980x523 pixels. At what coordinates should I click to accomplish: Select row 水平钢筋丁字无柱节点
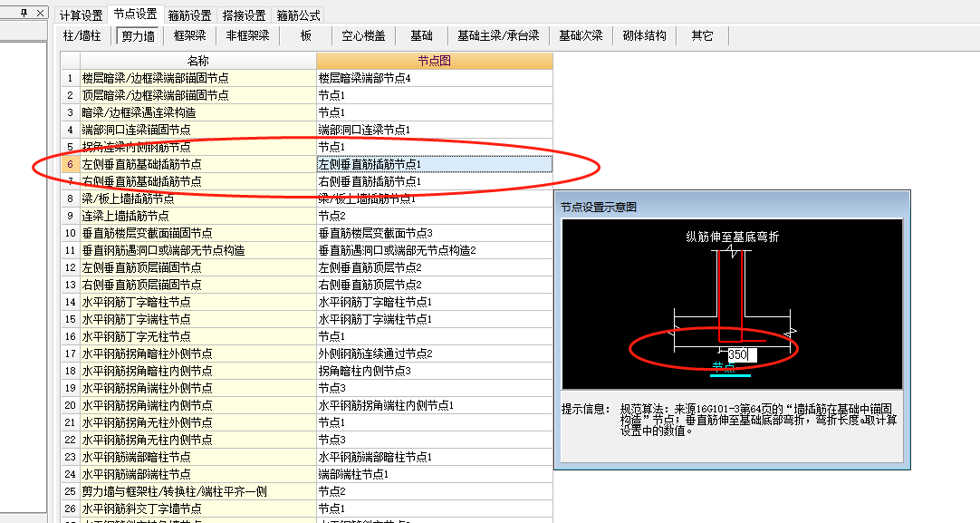pyautogui.click(x=198, y=336)
